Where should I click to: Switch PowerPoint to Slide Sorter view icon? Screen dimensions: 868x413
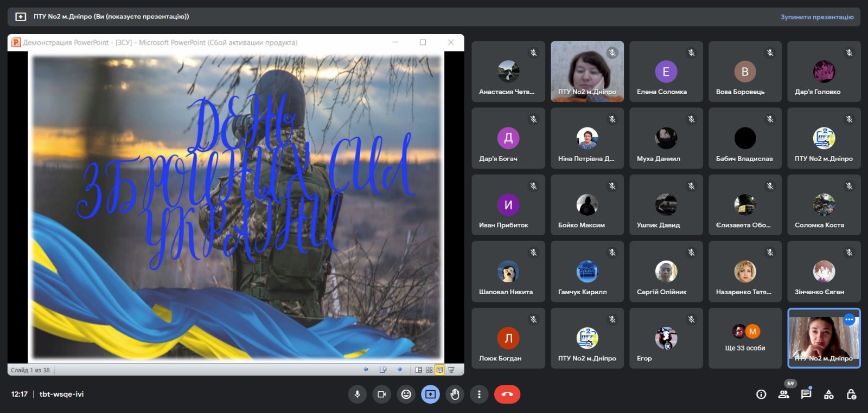click(x=429, y=370)
